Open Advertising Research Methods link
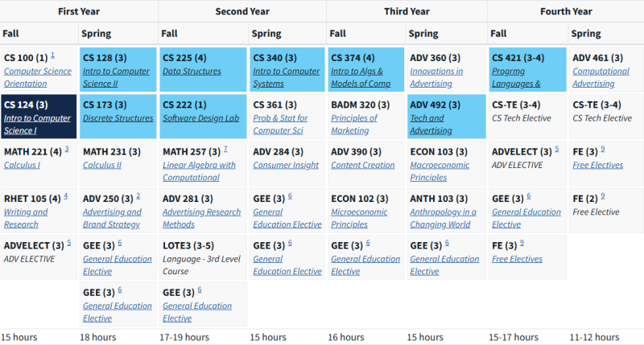The height and width of the screenshot is (345, 644). tap(202, 218)
